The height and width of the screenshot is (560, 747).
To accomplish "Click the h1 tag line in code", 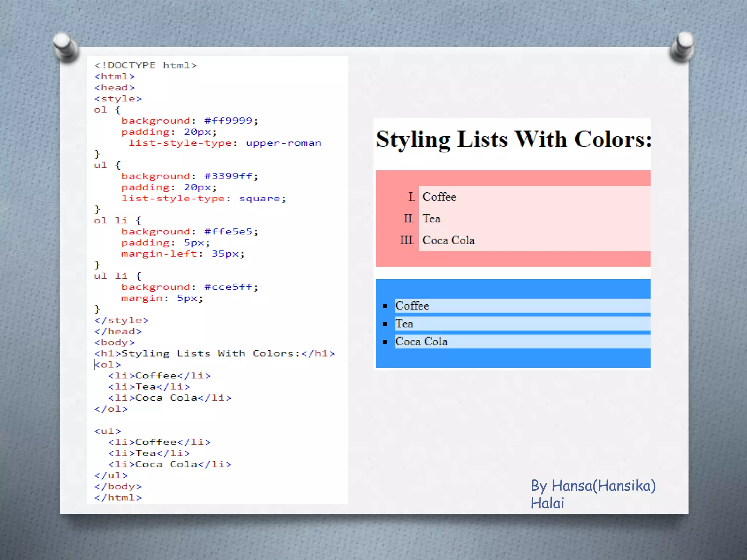I will click(x=214, y=354).
